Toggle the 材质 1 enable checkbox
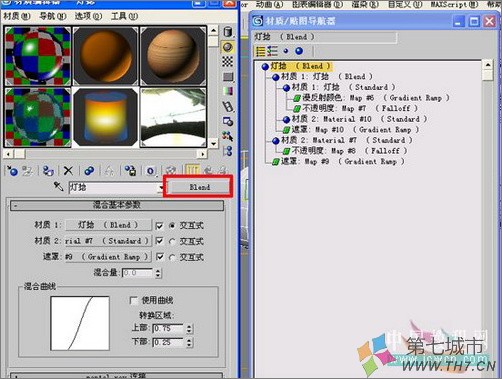Viewport: 502px width, 379px height. click(x=160, y=226)
